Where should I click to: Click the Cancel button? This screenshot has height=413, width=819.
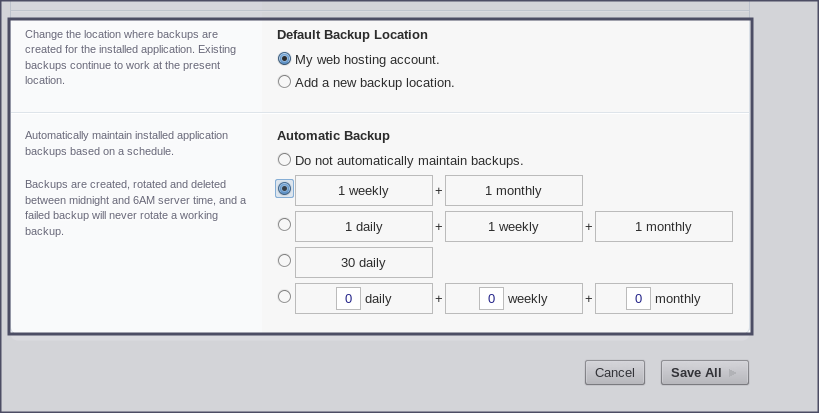tap(614, 372)
